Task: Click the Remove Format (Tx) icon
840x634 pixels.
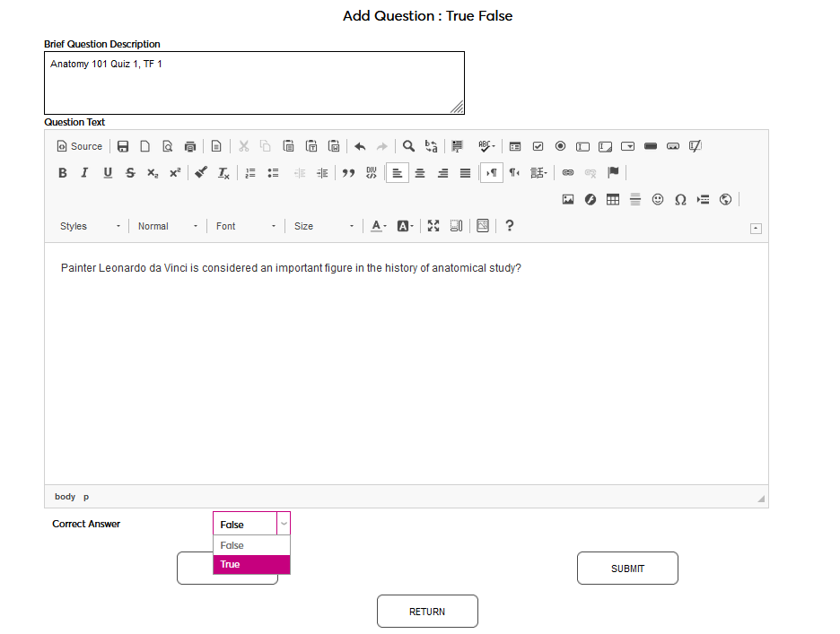Action: pyautogui.click(x=223, y=172)
